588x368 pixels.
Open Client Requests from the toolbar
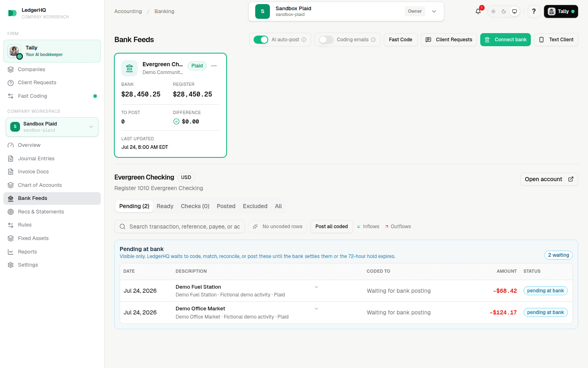point(449,40)
